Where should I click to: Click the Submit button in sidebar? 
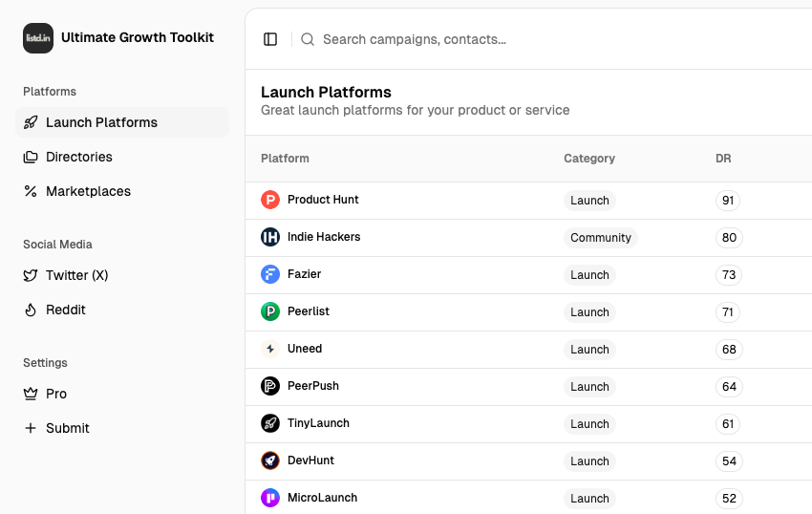67,428
